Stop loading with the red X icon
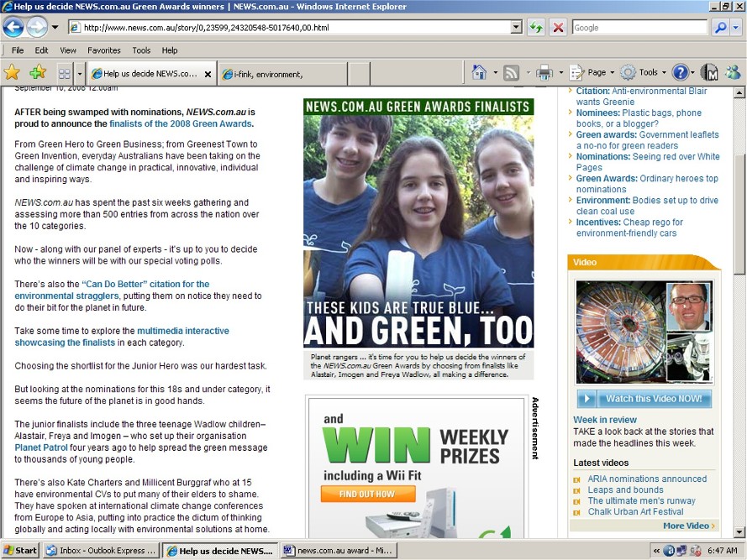Screen dimensions: 747x560 click(558, 28)
